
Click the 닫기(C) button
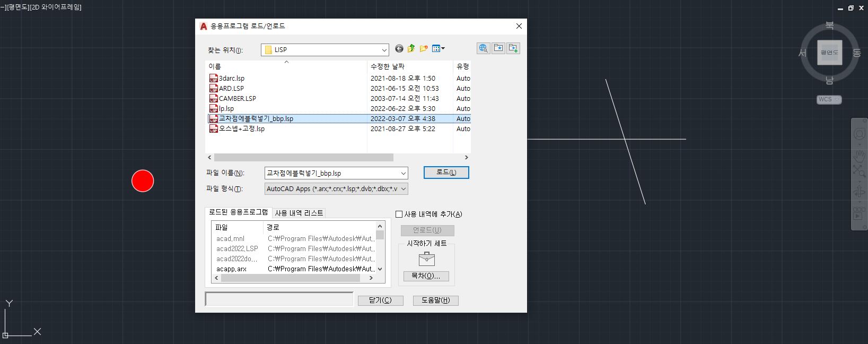pyautogui.click(x=381, y=300)
